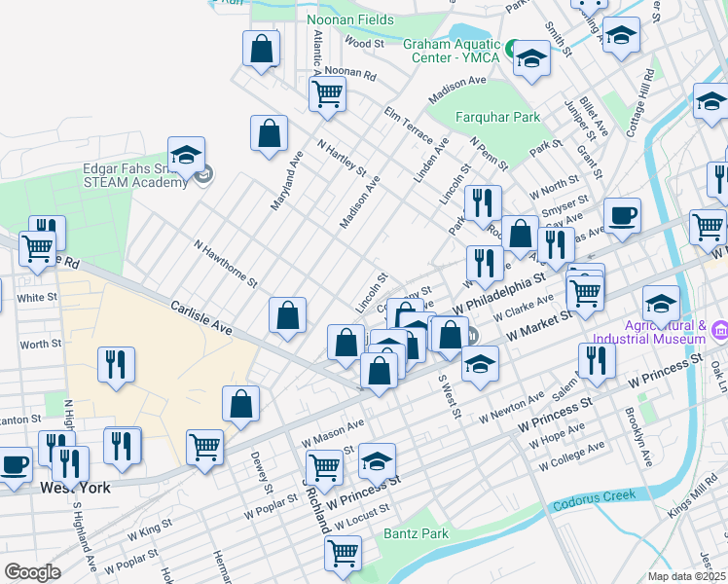
Task: Click the Codorus Creek label
Action: (592, 506)
